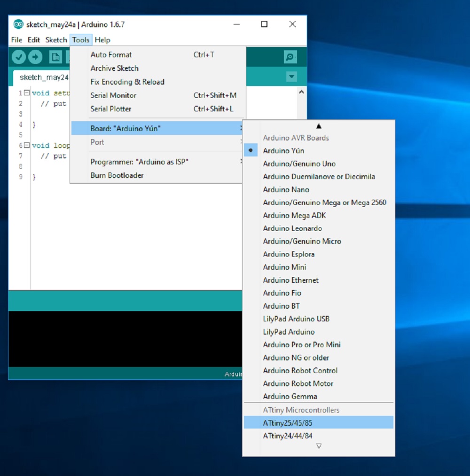The image size is (470, 476).
Task: Open the File menu
Action: [16, 40]
